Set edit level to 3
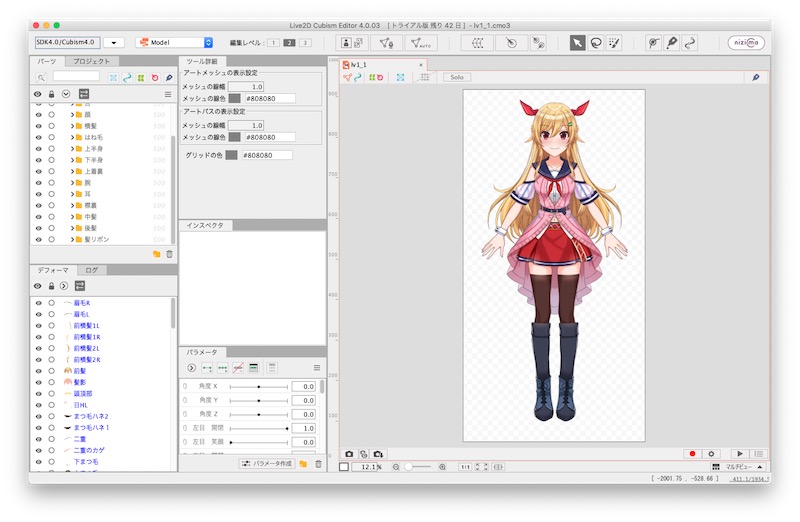 click(x=306, y=43)
